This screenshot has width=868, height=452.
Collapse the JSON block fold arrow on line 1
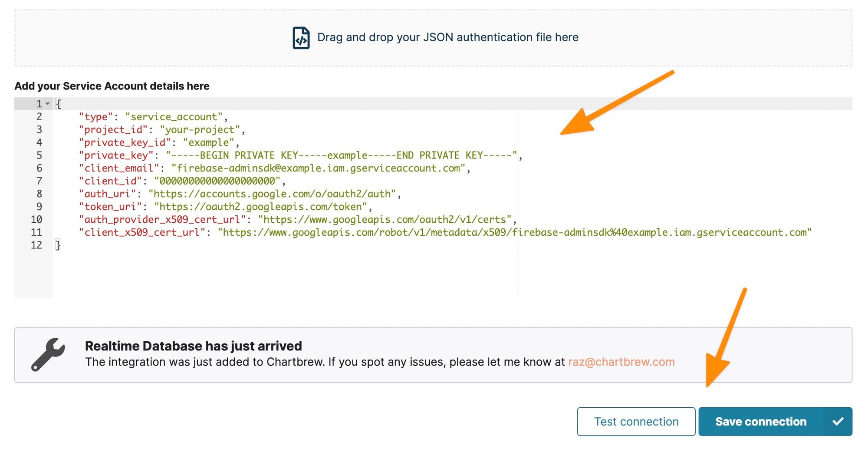tap(48, 104)
